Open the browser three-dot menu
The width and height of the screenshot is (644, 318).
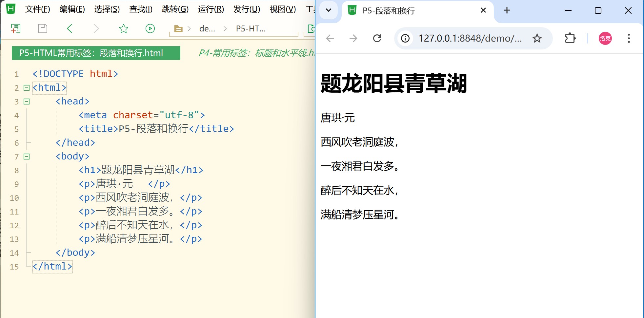pos(629,39)
